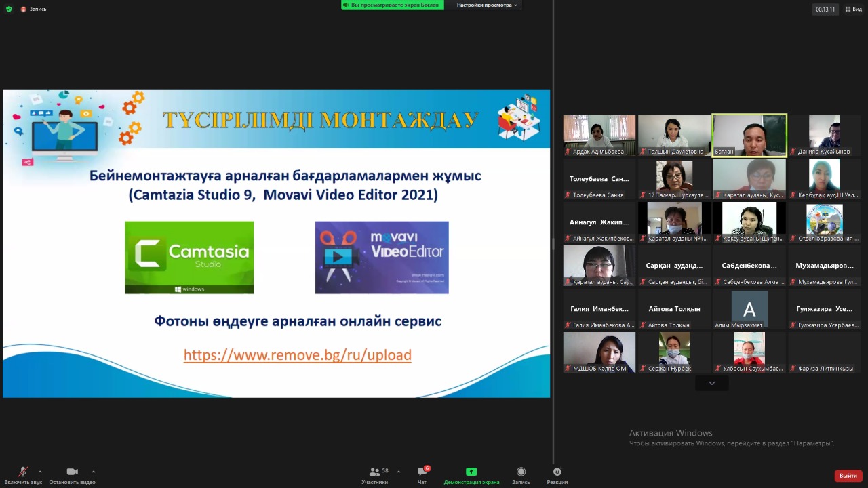Viewport: 868px width, 488px height.
Task: Select Кербұлақ ауд. participant video tile
Action: tap(824, 179)
